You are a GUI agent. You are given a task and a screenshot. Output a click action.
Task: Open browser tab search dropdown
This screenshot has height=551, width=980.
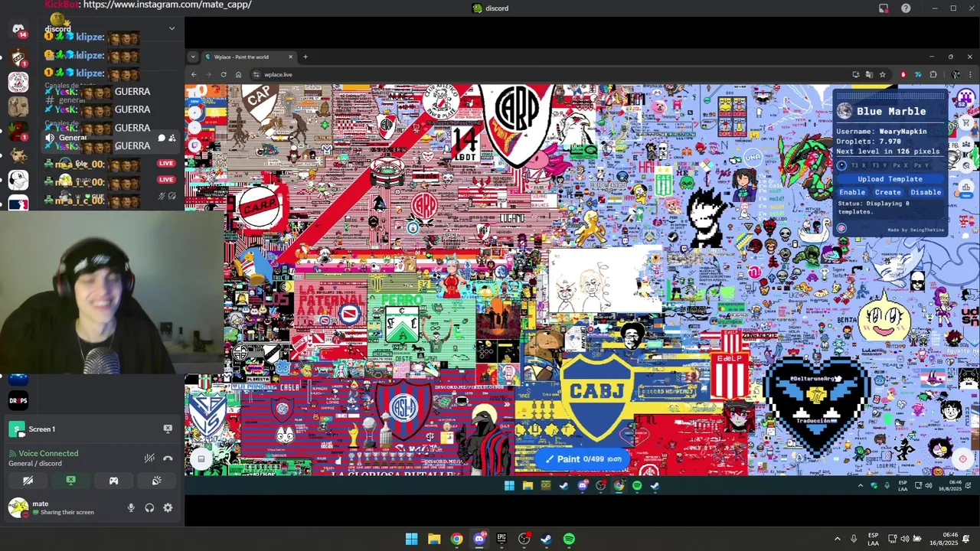[x=193, y=57]
